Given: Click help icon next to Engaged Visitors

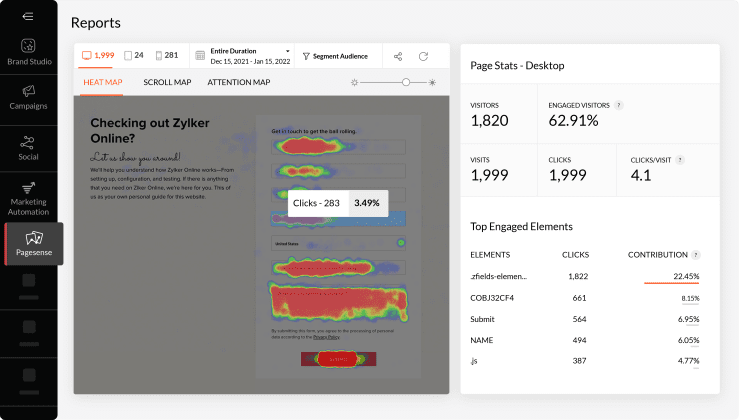Looking at the screenshot, I should [x=619, y=105].
